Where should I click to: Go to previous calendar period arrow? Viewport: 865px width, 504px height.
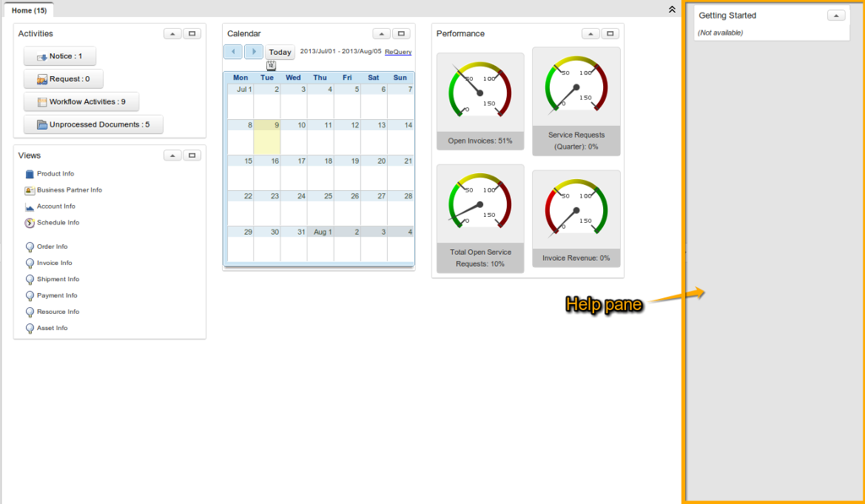pos(233,51)
